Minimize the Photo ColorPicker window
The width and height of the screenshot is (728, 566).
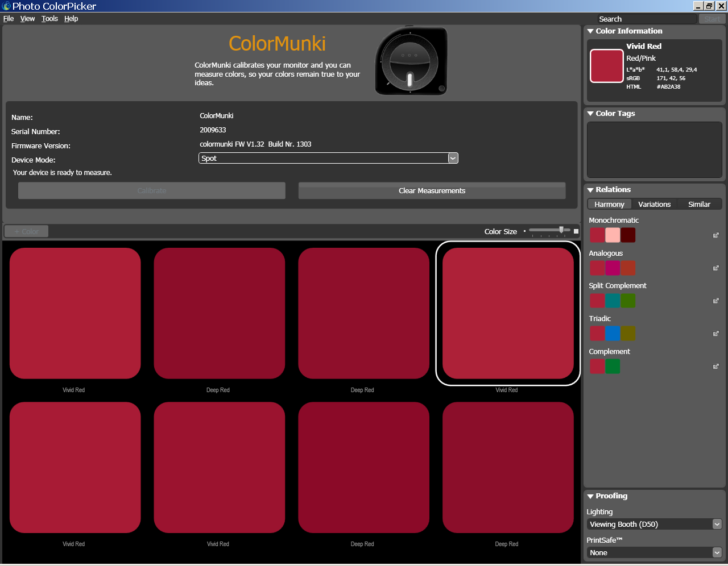(x=698, y=6)
